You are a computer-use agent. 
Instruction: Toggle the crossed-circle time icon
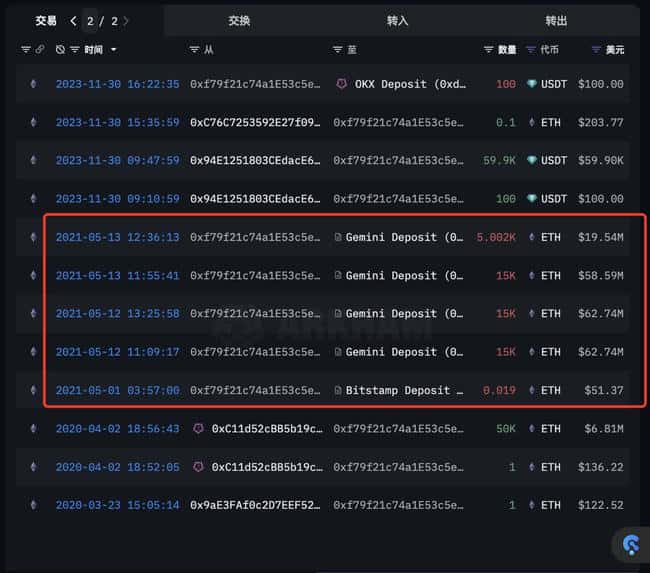(61, 50)
